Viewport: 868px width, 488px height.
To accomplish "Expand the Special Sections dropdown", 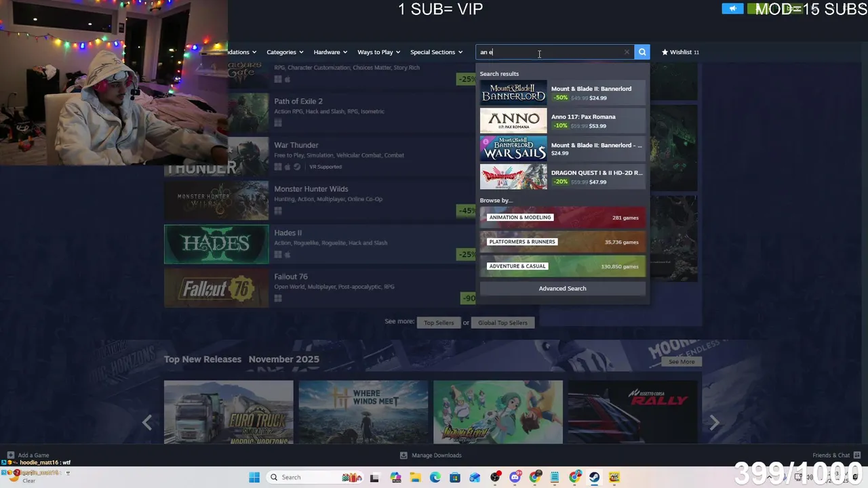I will [437, 52].
